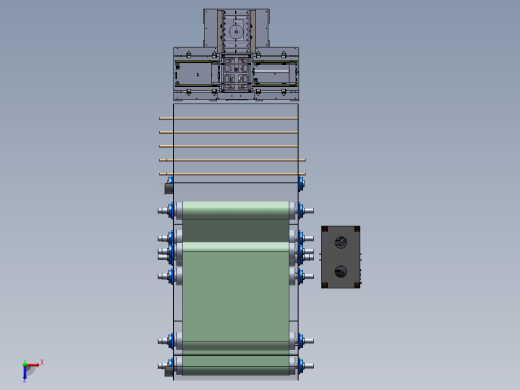Select the lowest tan cross rod on the frame
The image size is (520, 390).
pyautogui.click(x=232, y=174)
